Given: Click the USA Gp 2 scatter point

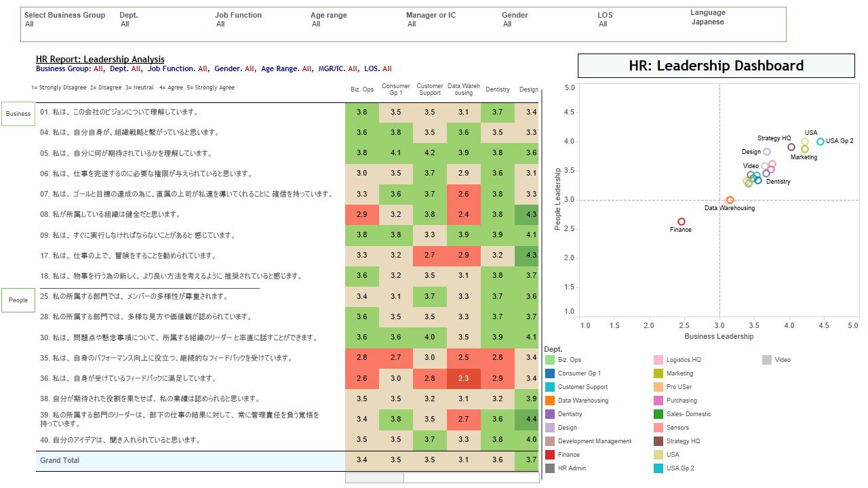Looking at the screenshot, I should pyautogui.click(x=821, y=142).
